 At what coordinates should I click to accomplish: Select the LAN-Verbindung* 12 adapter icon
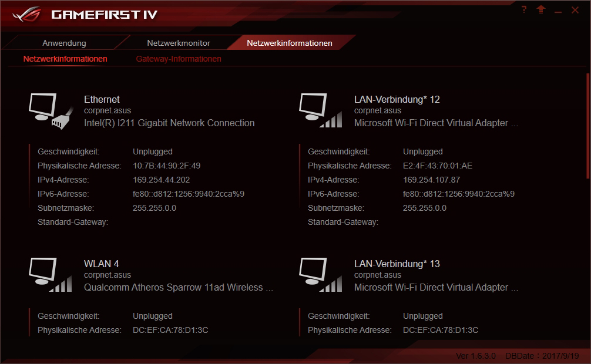[x=321, y=110]
